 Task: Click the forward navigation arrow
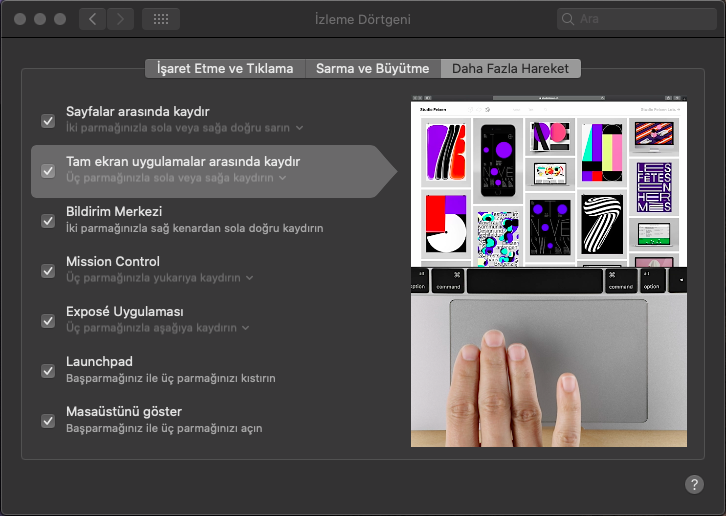pos(120,19)
